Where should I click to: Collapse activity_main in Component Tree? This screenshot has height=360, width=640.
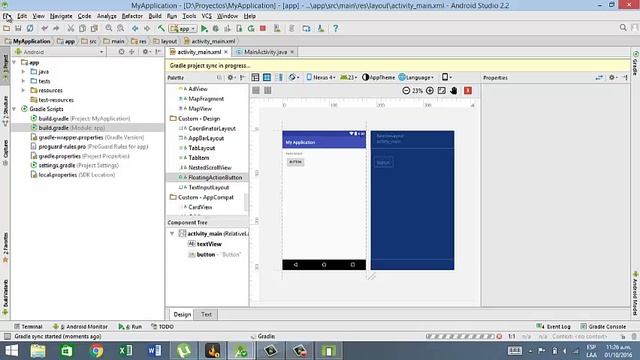(x=172, y=234)
